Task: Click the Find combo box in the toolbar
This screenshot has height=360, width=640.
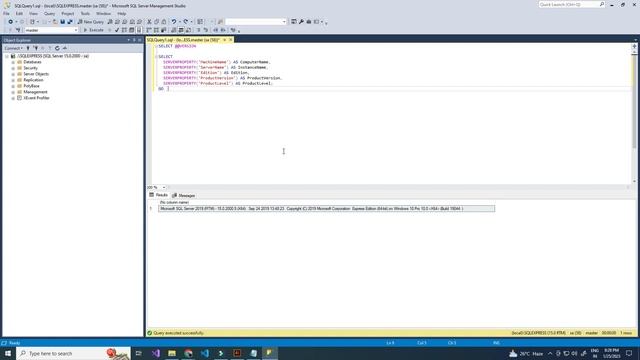Action: point(256,22)
